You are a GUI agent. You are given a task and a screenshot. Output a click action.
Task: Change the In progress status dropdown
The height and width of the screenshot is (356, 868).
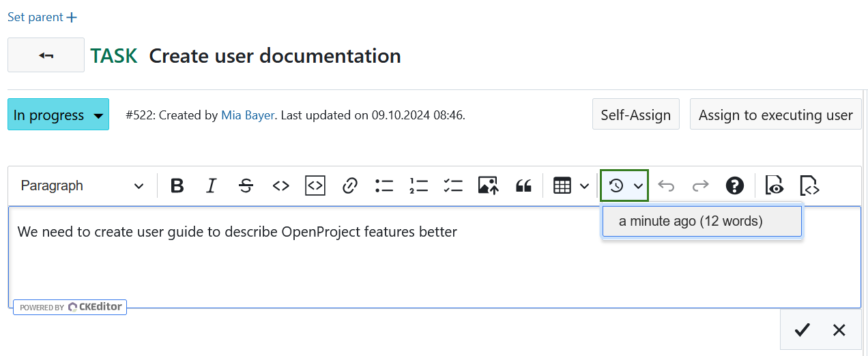(x=58, y=115)
